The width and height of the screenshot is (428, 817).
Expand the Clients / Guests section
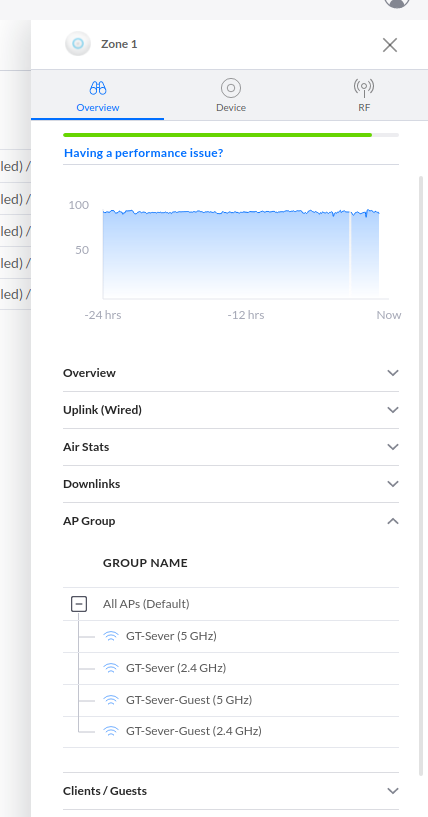tap(231, 791)
